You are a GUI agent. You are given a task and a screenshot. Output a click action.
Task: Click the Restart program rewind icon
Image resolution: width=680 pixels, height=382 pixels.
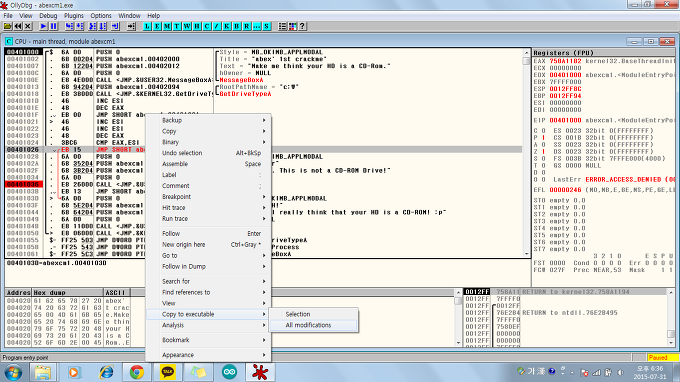18,26
